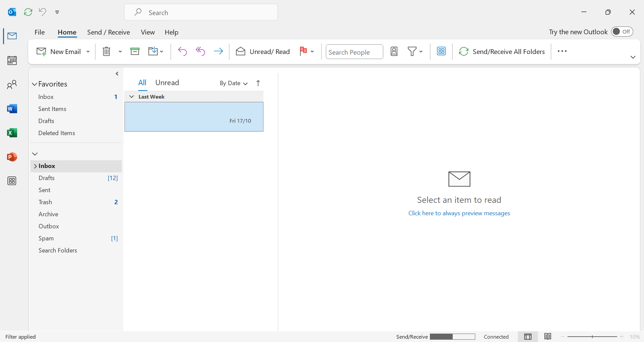Open the Address Book icon
This screenshot has height=342, width=644.
coord(394,51)
